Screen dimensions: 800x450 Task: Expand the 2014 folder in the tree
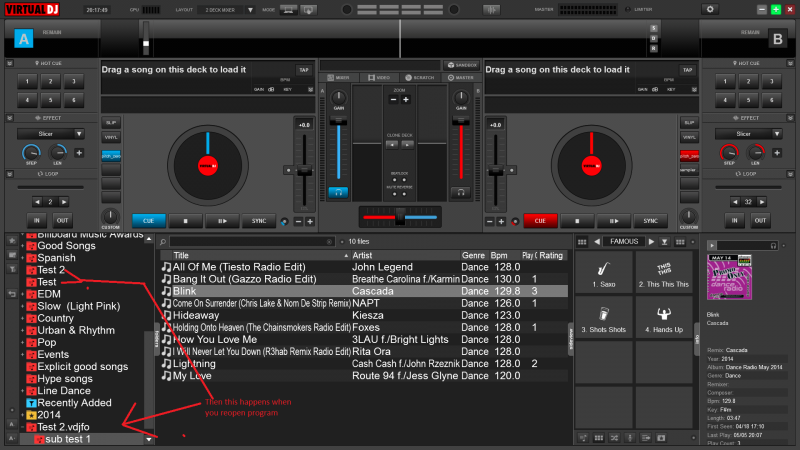[22, 415]
